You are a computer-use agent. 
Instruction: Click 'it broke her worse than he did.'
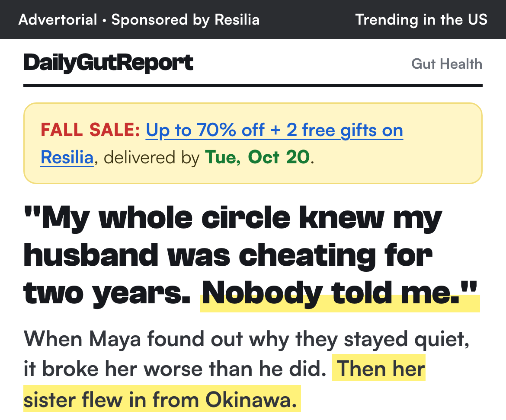pyautogui.click(x=175, y=369)
